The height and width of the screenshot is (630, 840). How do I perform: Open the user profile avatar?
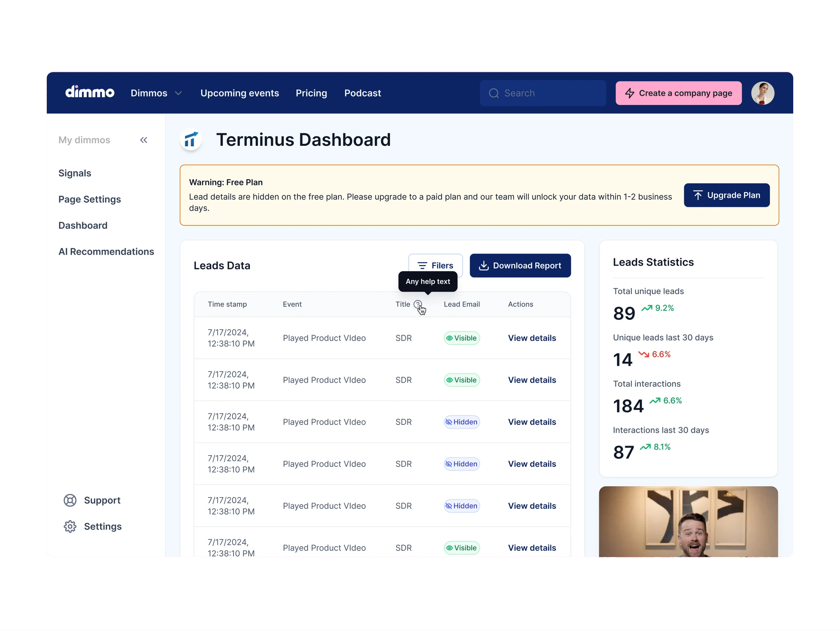(x=763, y=93)
